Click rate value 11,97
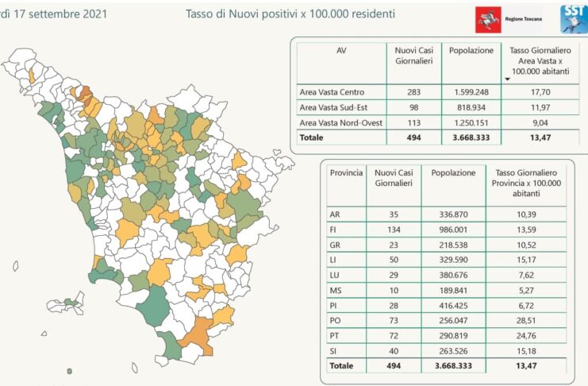Screen dimensions: 588x386 540,107
